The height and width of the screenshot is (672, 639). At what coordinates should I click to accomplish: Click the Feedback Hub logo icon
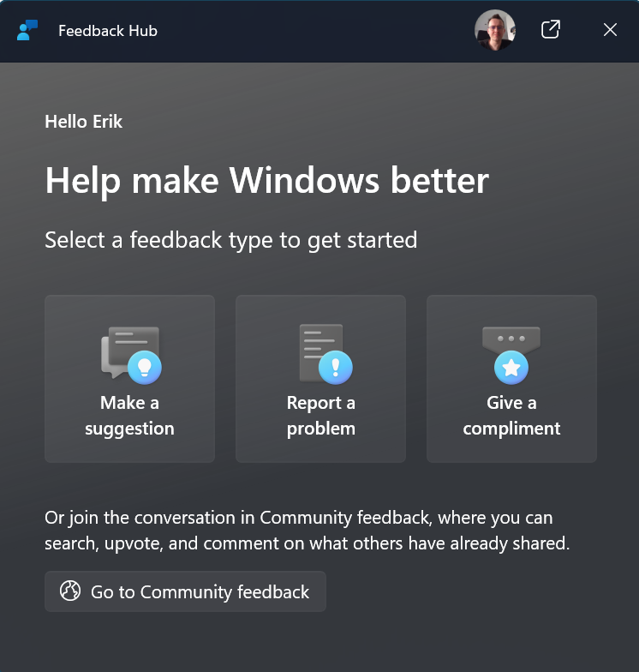point(27,31)
